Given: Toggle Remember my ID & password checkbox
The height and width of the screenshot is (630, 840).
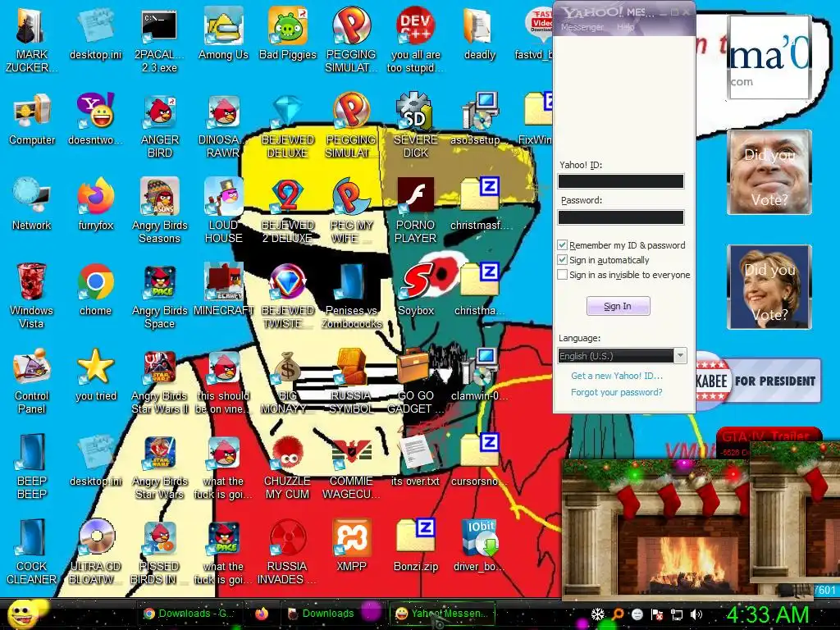Looking at the screenshot, I should (x=562, y=244).
